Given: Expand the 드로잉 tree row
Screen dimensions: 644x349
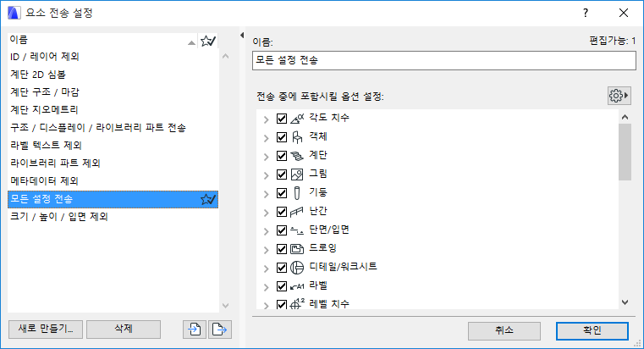Looking at the screenshot, I should [266, 250].
